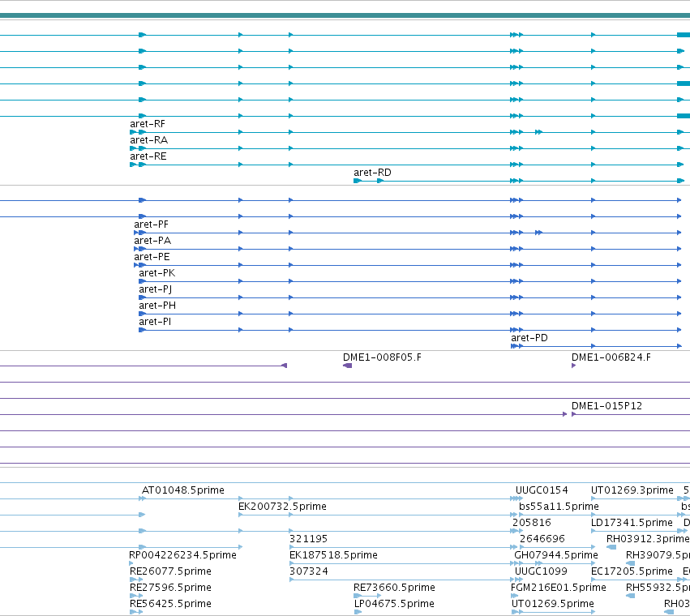Select the EC17205.5prime EST label
690x616 pixels.
click(x=632, y=571)
